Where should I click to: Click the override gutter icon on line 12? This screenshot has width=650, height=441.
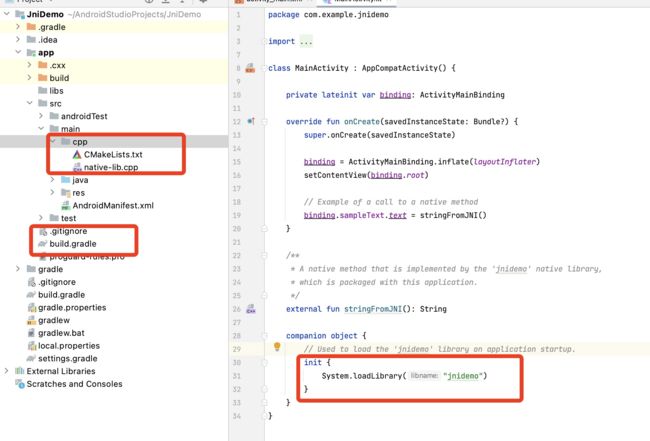tap(251, 121)
